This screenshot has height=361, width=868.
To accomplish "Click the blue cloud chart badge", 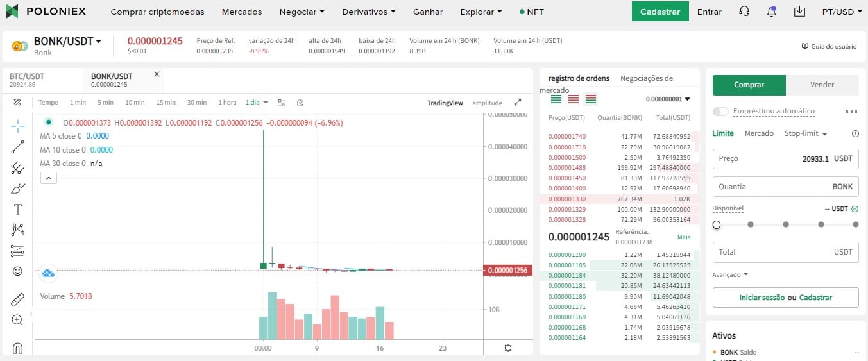I will click(x=48, y=274).
